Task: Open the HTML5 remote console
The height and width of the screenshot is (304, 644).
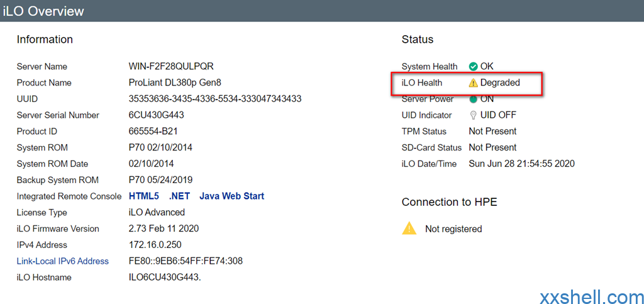Action: coord(144,196)
